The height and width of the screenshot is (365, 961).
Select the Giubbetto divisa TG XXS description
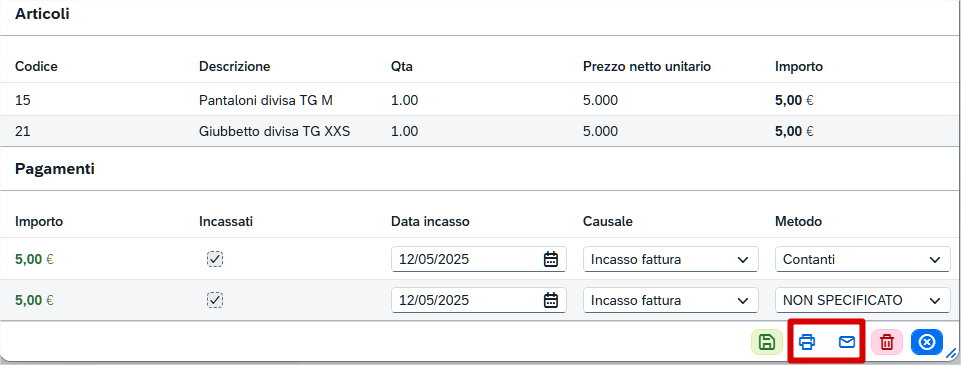tap(275, 131)
